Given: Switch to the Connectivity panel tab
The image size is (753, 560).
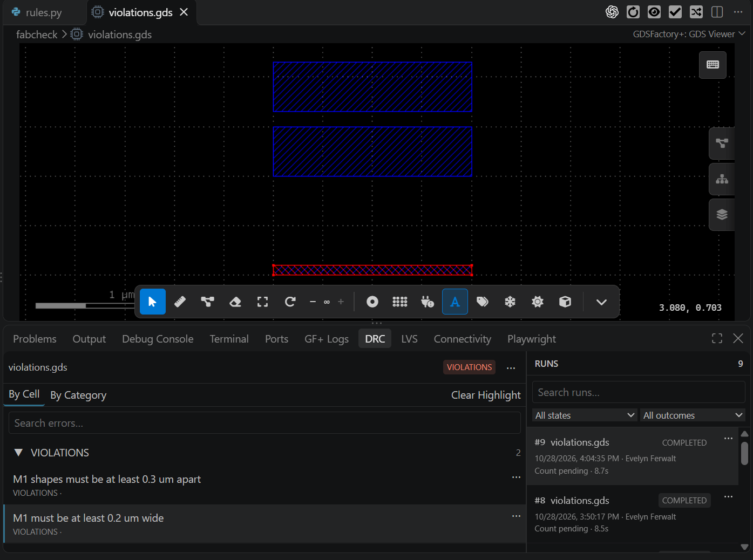Looking at the screenshot, I should pos(463,339).
